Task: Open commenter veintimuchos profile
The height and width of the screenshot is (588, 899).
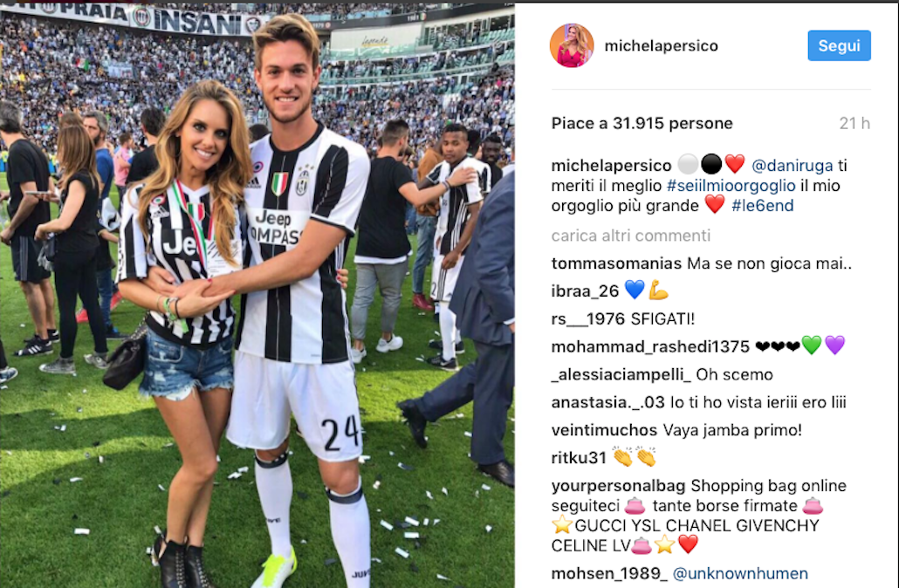Action: point(604,430)
